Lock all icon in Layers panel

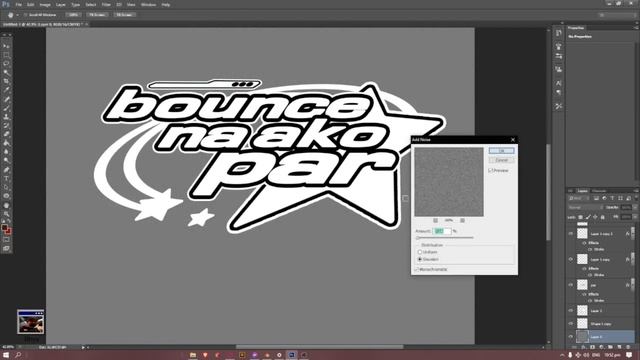[x=602, y=217]
